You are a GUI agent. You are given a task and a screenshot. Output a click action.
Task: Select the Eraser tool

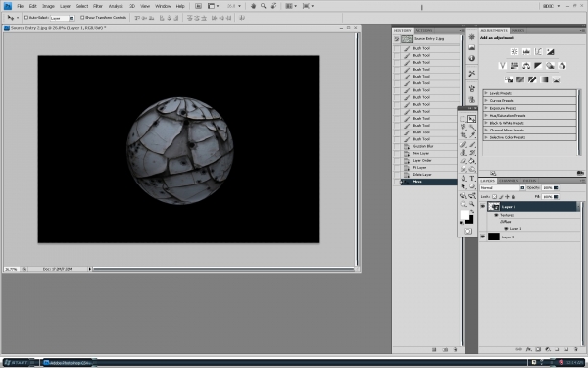(464, 161)
